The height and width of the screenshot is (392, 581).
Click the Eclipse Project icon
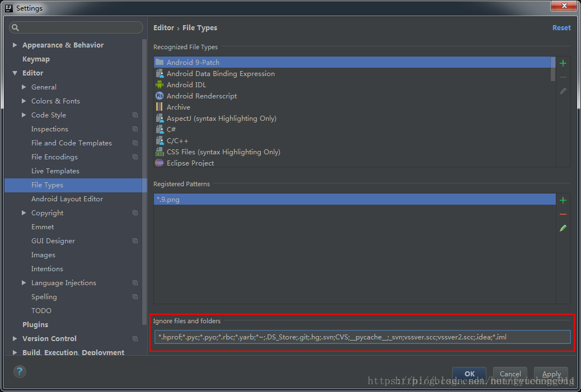[x=160, y=163]
